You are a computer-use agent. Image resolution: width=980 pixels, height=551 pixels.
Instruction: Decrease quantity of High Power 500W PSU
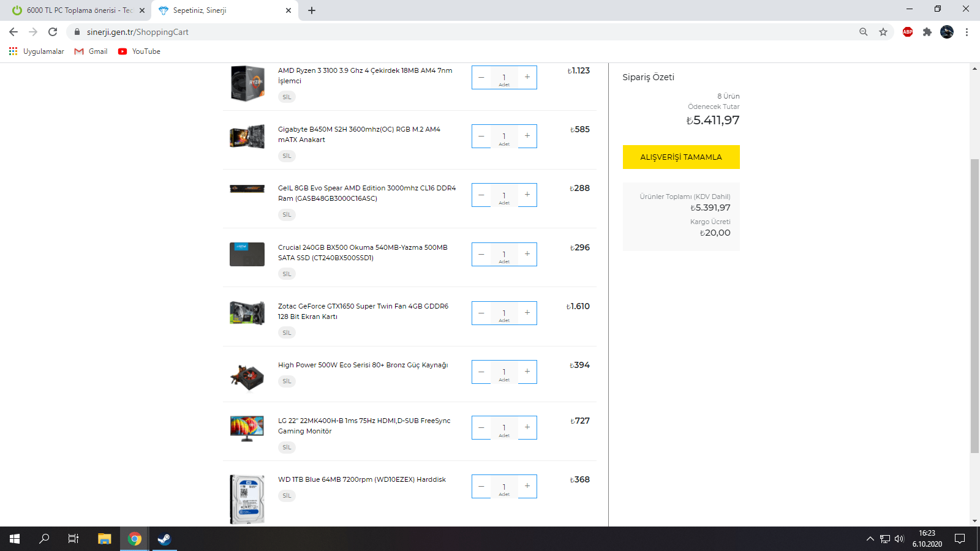(481, 372)
